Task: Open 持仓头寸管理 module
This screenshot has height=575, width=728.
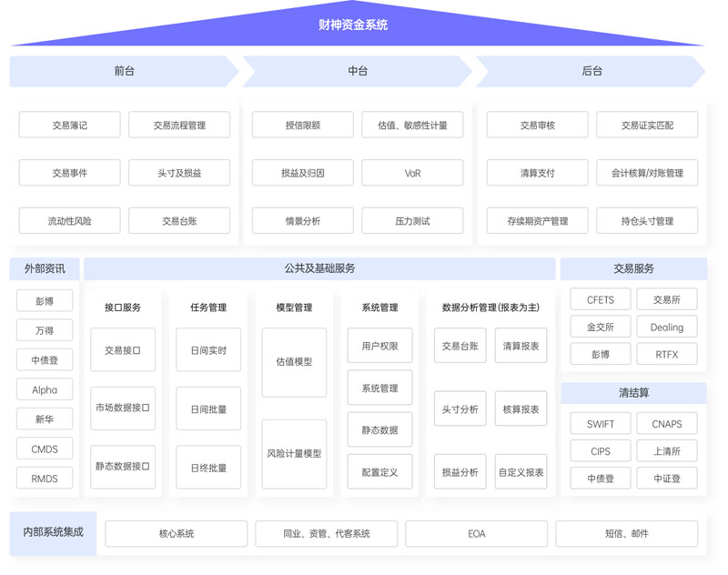Action: pyautogui.click(x=647, y=221)
